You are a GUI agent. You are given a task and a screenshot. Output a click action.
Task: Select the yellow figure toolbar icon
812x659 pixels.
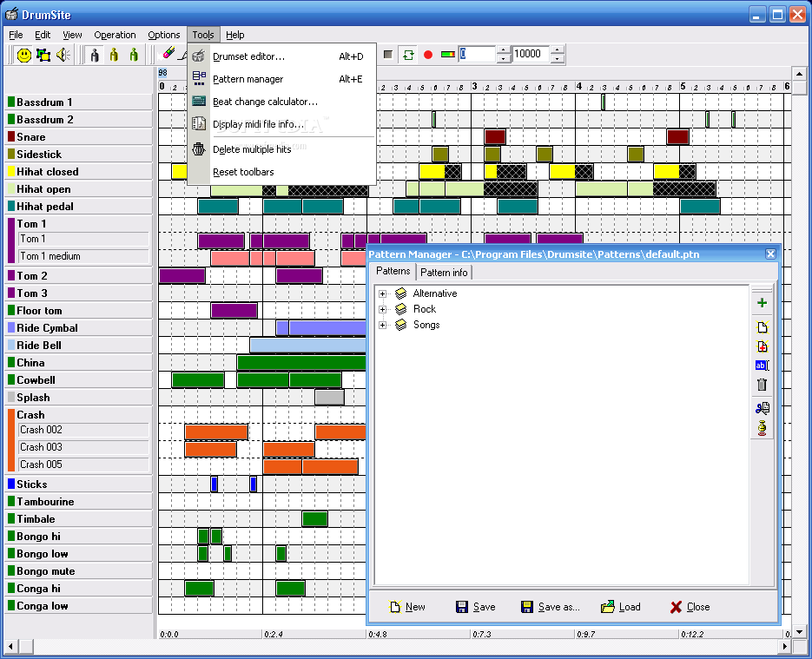click(114, 55)
